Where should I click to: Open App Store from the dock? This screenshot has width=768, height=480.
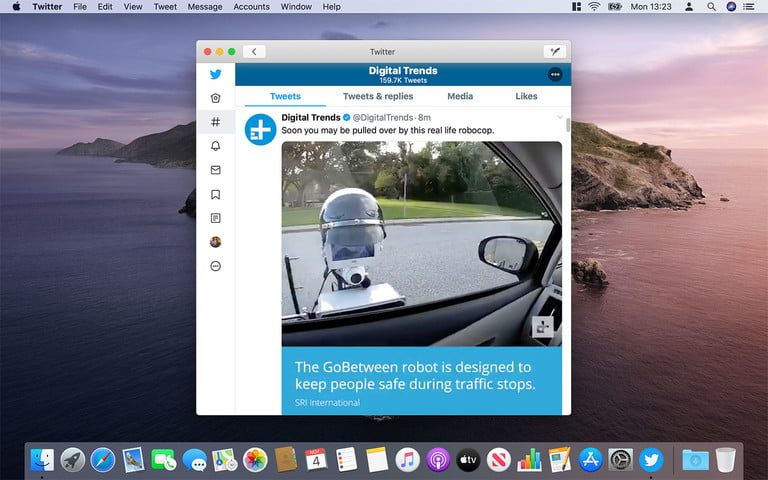[590, 460]
